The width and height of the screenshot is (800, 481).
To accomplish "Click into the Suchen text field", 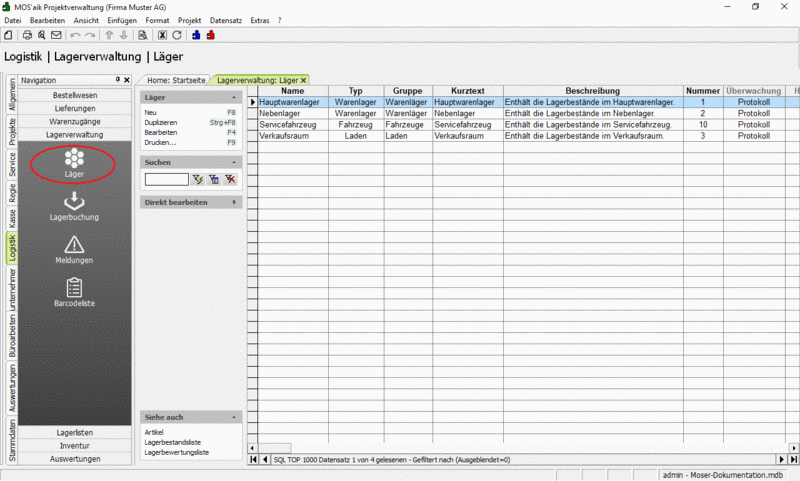I will pyautogui.click(x=167, y=179).
